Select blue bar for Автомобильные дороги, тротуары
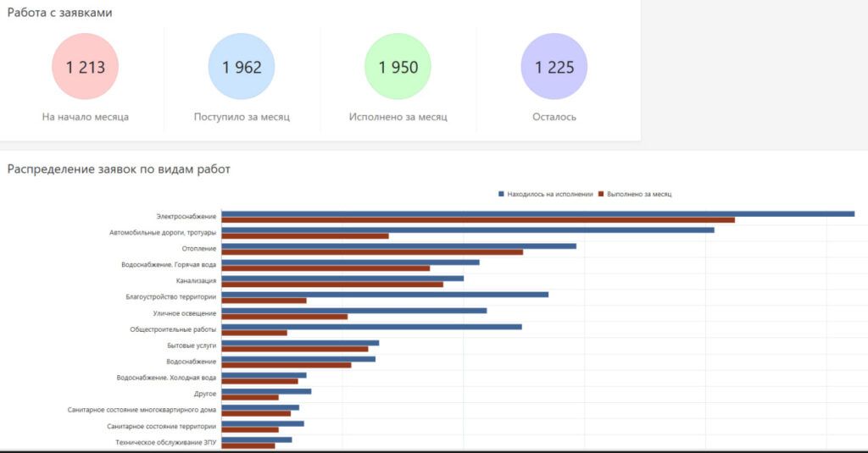This screenshot has height=453, width=868. tap(467, 229)
